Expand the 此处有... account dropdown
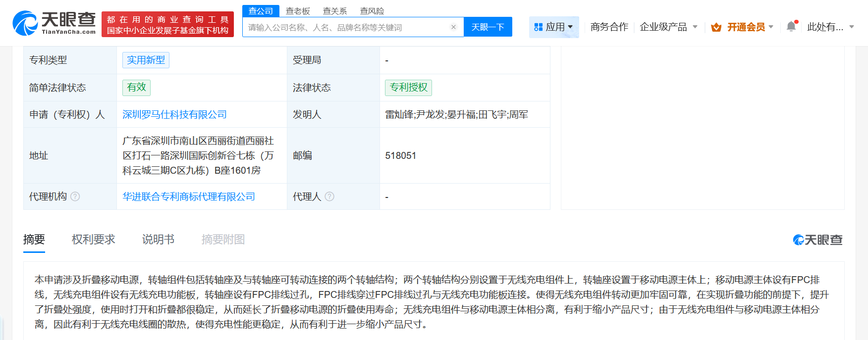The width and height of the screenshot is (868, 340). [x=852, y=27]
